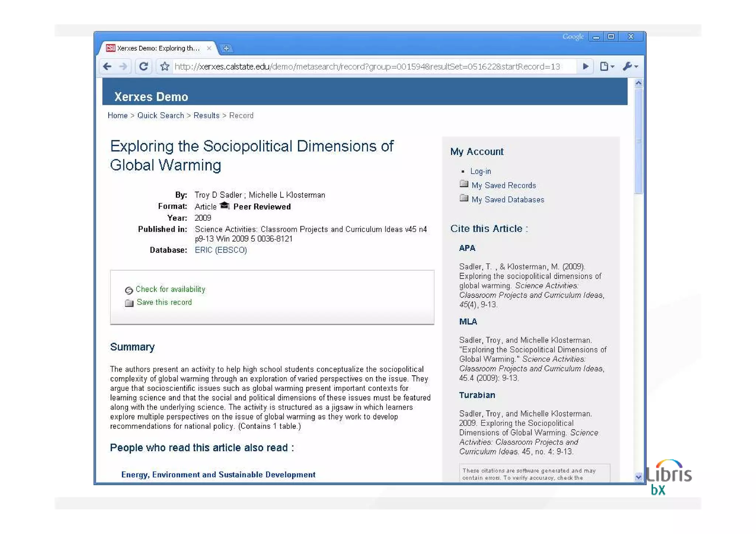The image size is (756, 534).
Task: Open the wrench tools menu dropdown
Action: pyautogui.click(x=630, y=66)
